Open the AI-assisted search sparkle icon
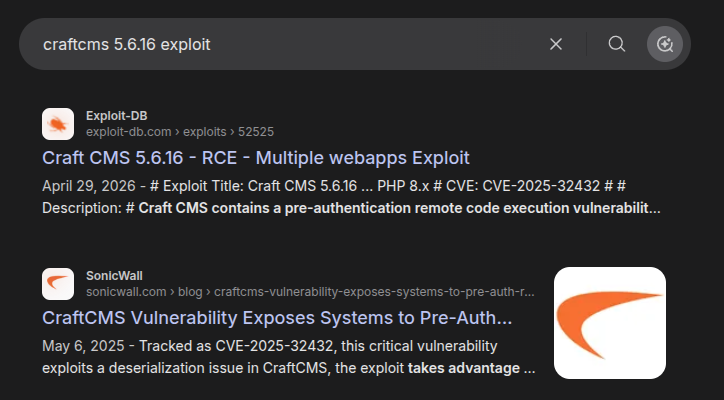 pos(665,44)
